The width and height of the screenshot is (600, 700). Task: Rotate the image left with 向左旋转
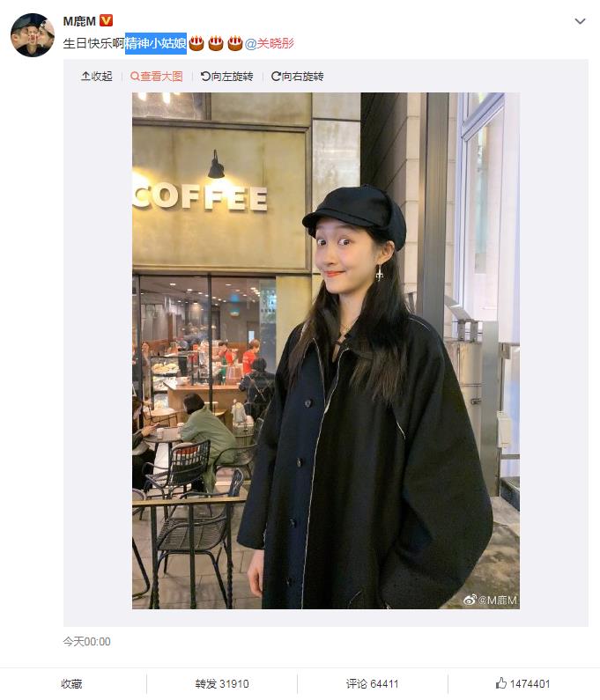pyautogui.click(x=227, y=77)
